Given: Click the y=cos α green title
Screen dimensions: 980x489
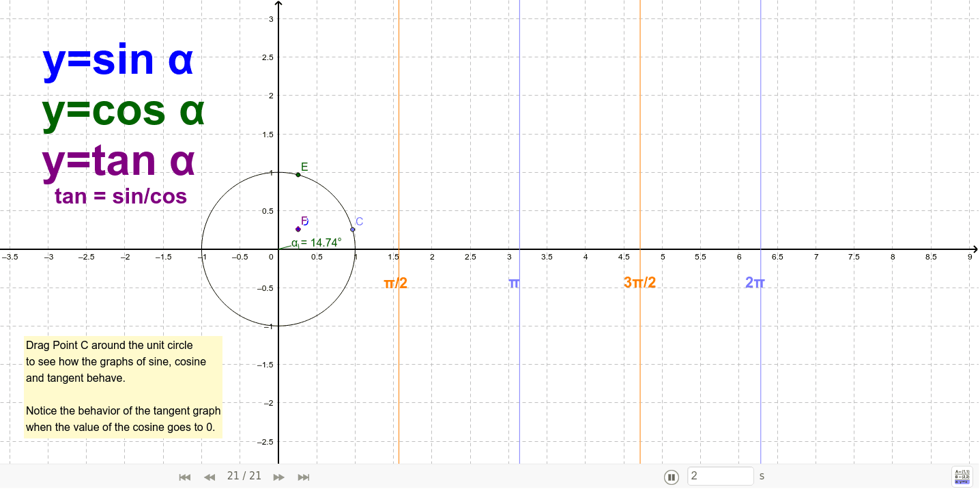Looking at the screenshot, I should click(123, 111).
